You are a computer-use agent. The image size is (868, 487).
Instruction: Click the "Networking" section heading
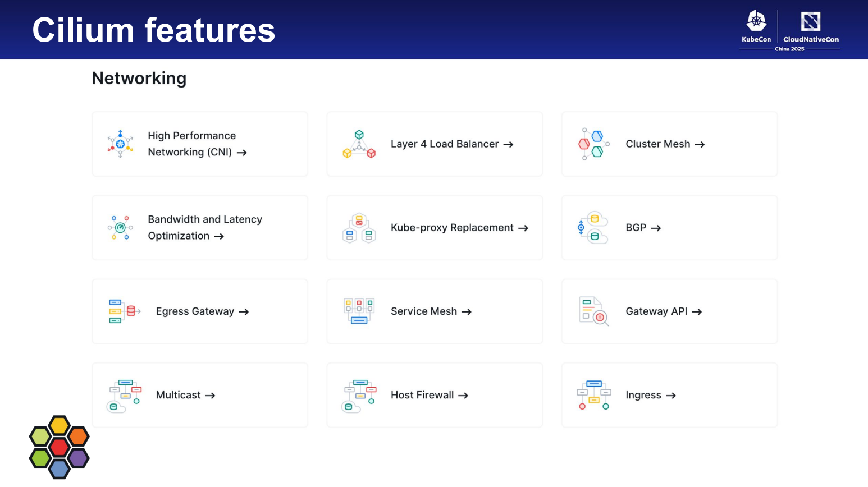[x=139, y=79]
